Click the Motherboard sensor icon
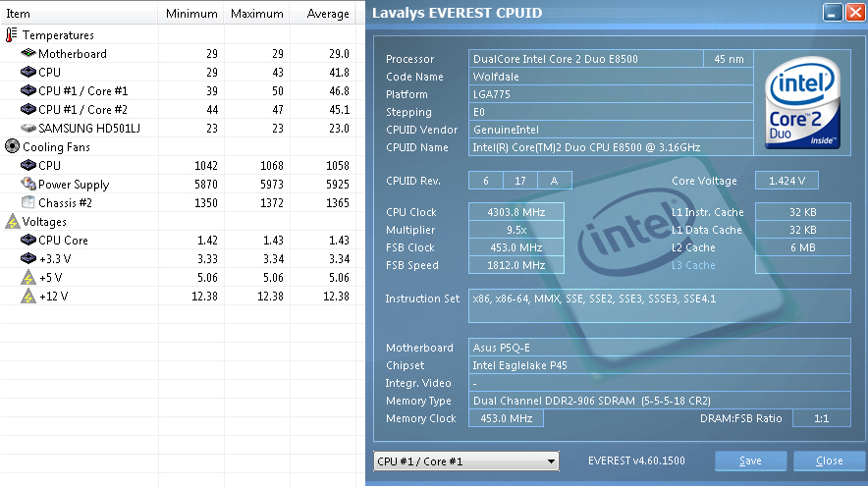Image resolution: width=868 pixels, height=488 pixels. point(28,53)
